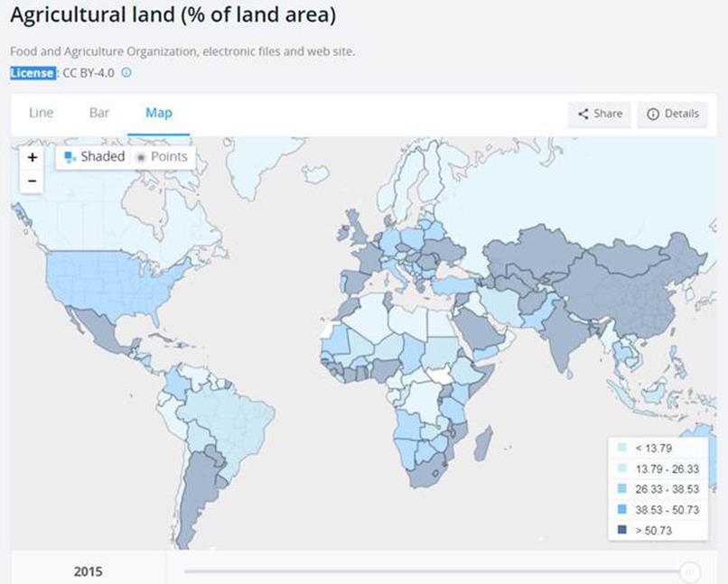The image size is (728, 584).
Task: Zoom in the map with plus button
Action: (32, 157)
